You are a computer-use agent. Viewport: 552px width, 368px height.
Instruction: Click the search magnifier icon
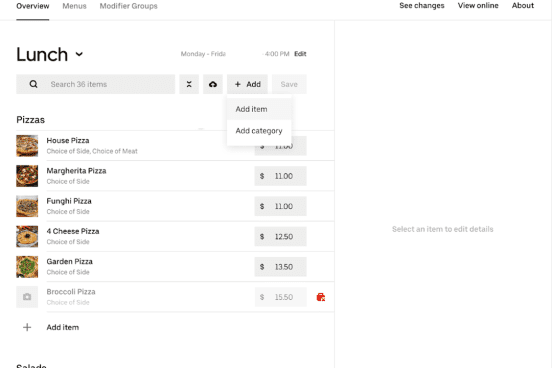(33, 84)
